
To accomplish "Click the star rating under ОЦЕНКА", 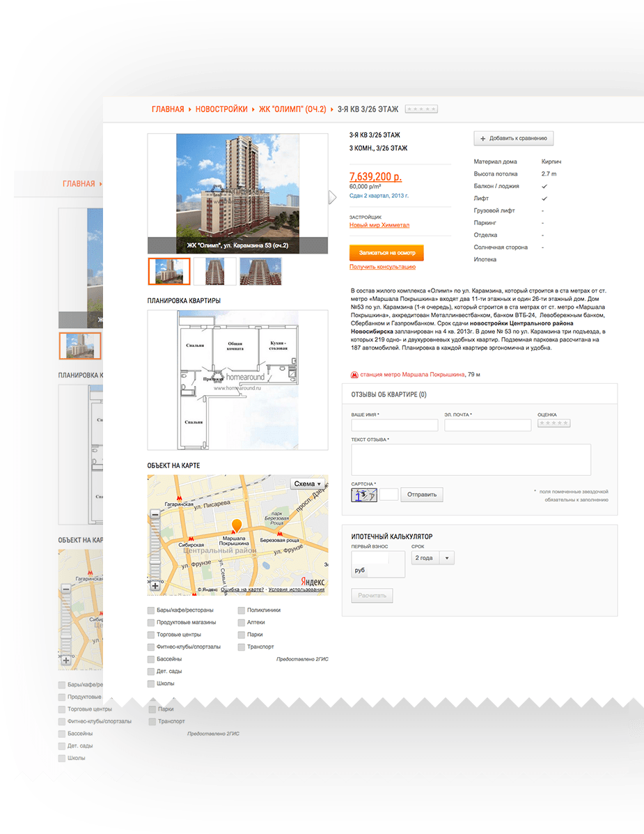I will (x=553, y=423).
